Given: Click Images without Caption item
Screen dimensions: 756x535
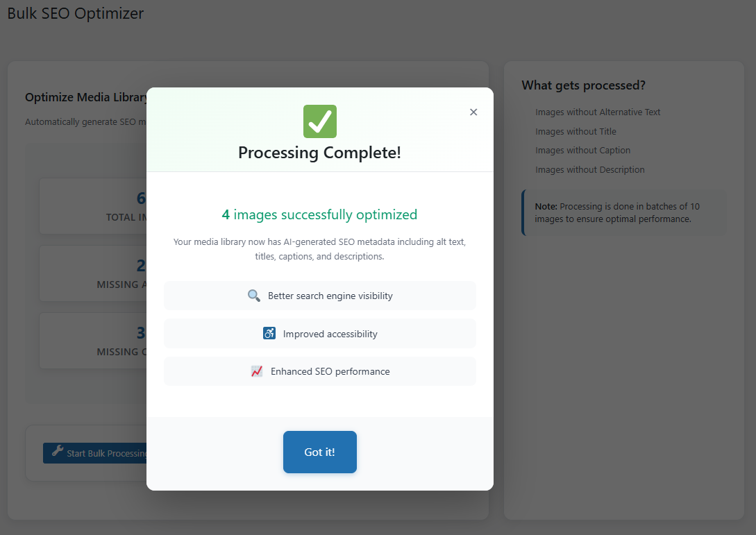Looking at the screenshot, I should (582, 150).
